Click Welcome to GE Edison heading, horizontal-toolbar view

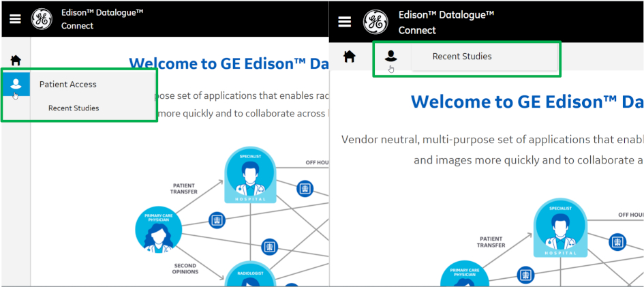coord(527,102)
